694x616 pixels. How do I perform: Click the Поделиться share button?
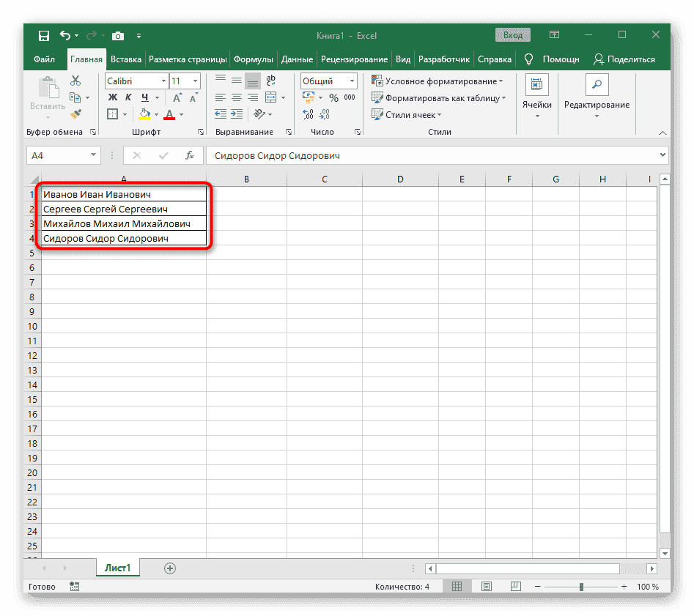tap(624, 59)
